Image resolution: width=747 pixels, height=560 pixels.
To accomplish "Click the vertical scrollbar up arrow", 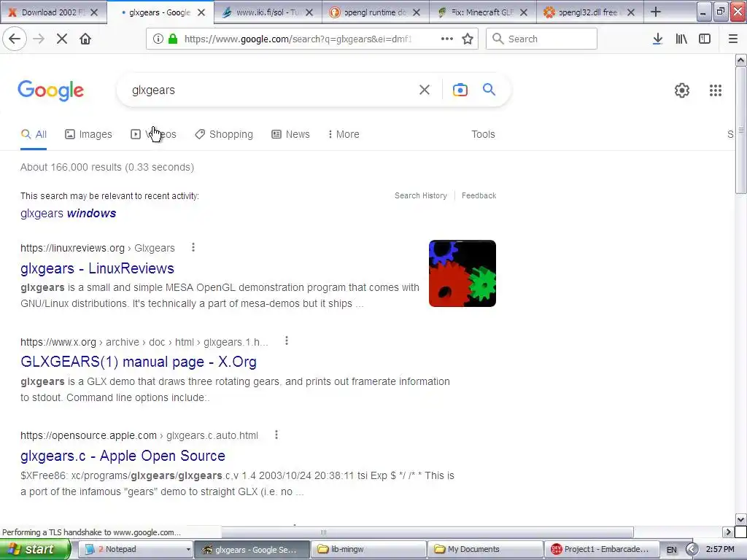I will pyautogui.click(x=740, y=61).
